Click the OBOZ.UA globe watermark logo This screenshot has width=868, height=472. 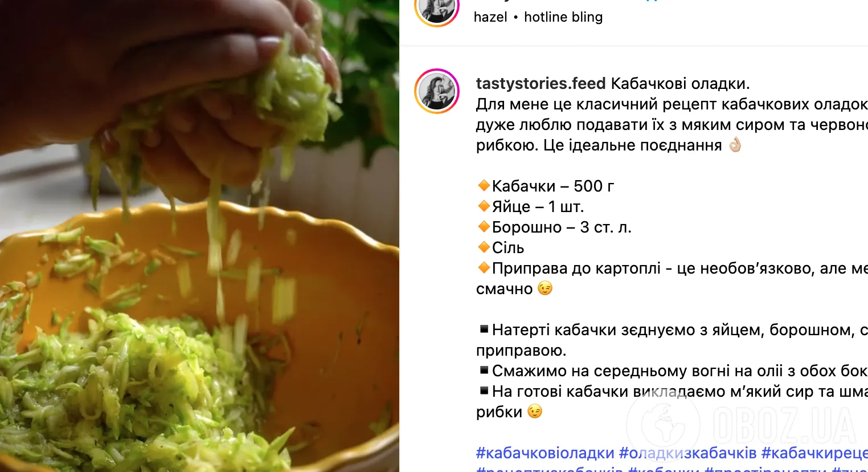coord(664,423)
